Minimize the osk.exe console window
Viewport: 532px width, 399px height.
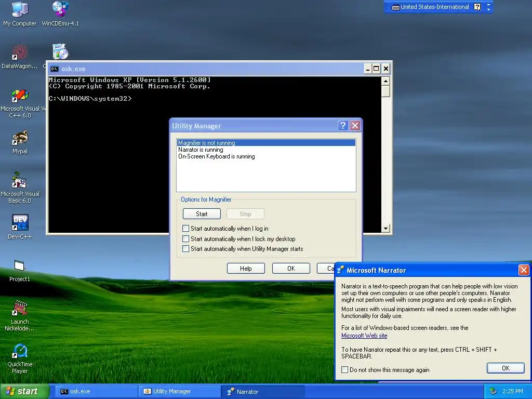click(x=368, y=69)
